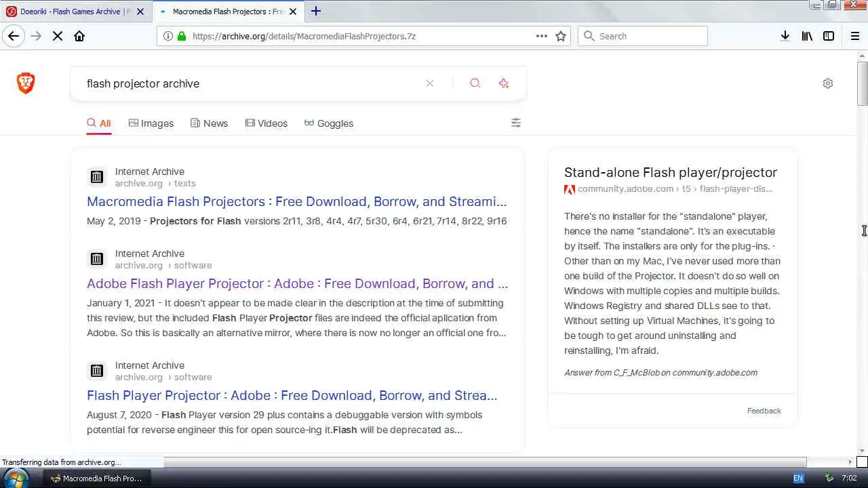Click the EN language indicator
Viewport: 868px width, 488px height.
(x=798, y=478)
